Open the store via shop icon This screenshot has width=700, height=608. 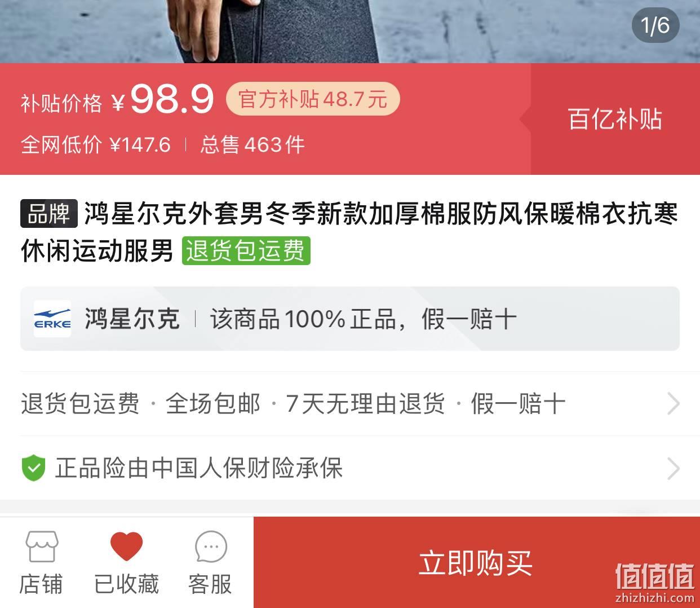[x=41, y=546]
